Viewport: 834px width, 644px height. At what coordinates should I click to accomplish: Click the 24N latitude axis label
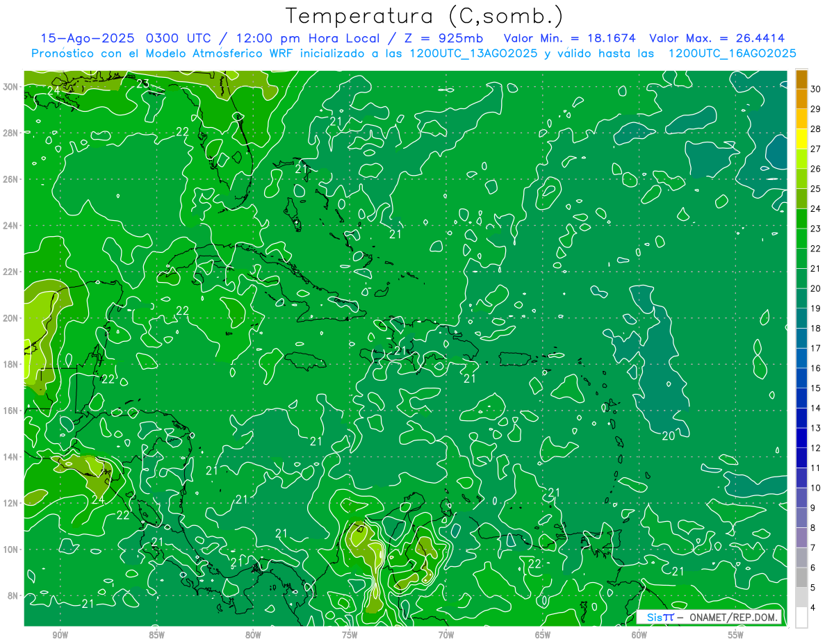pyautogui.click(x=10, y=225)
